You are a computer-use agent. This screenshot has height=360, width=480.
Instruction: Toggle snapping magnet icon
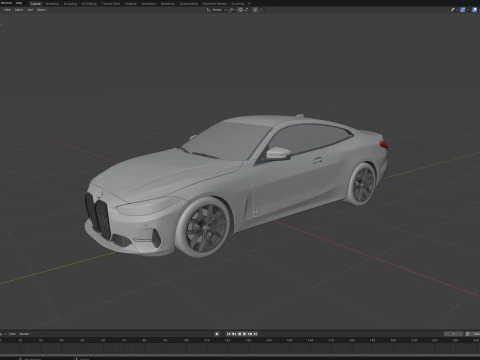pos(240,10)
